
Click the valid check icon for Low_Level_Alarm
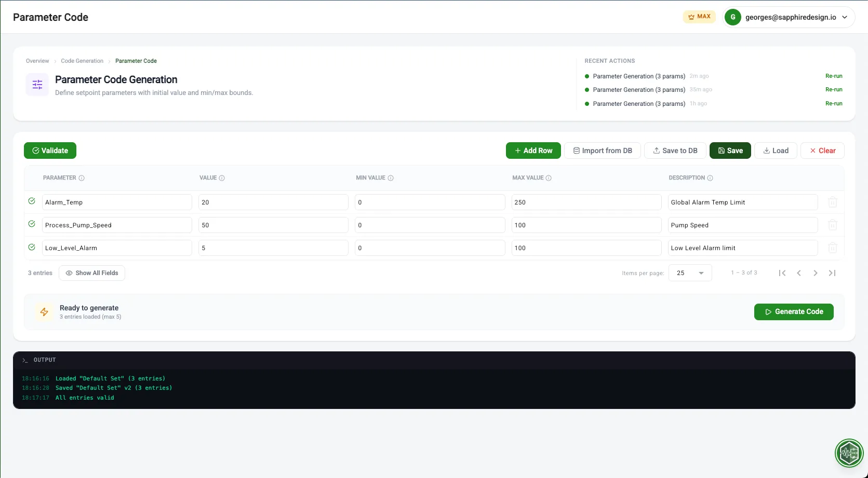(x=32, y=247)
